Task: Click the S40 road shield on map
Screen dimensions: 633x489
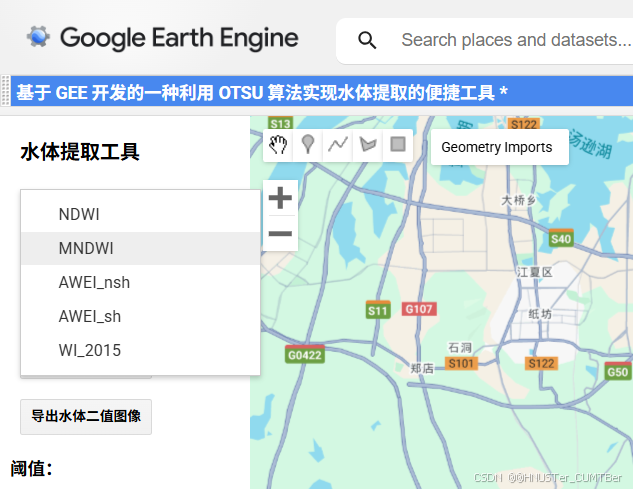Action: click(561, 238)
